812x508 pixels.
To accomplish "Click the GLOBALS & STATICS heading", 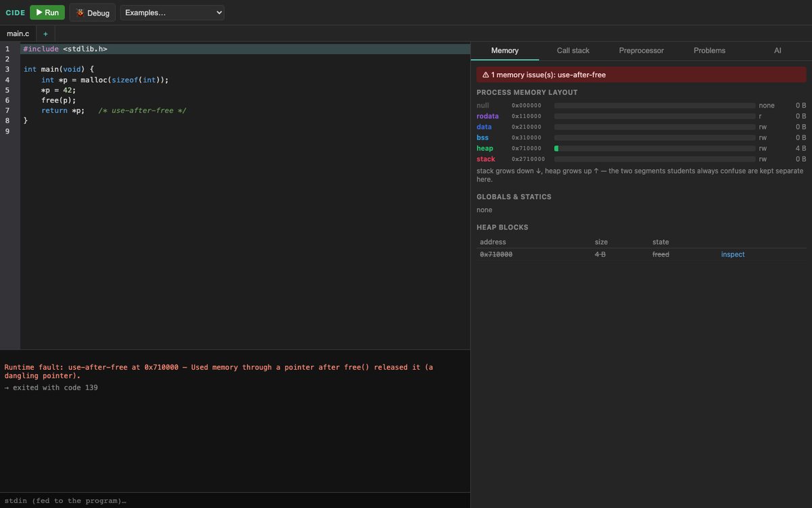I will 514,197.
